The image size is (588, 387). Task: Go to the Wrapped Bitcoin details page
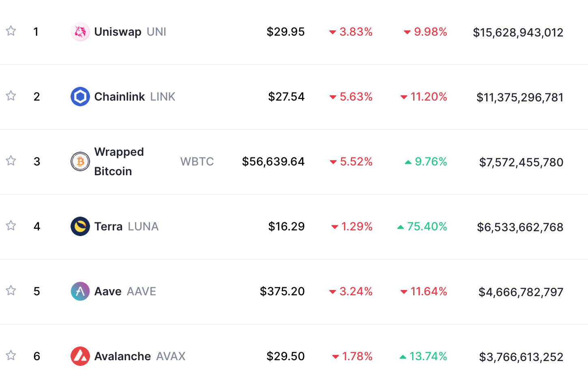pos(119,161)
